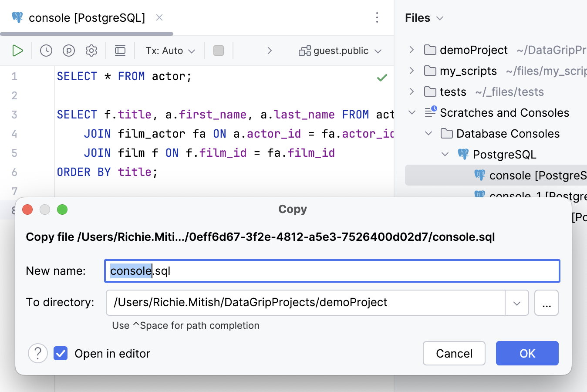The width and height of the screenshot is (587, 392).
Task: Open the Files panel view menu
Action: coord(439,18)
